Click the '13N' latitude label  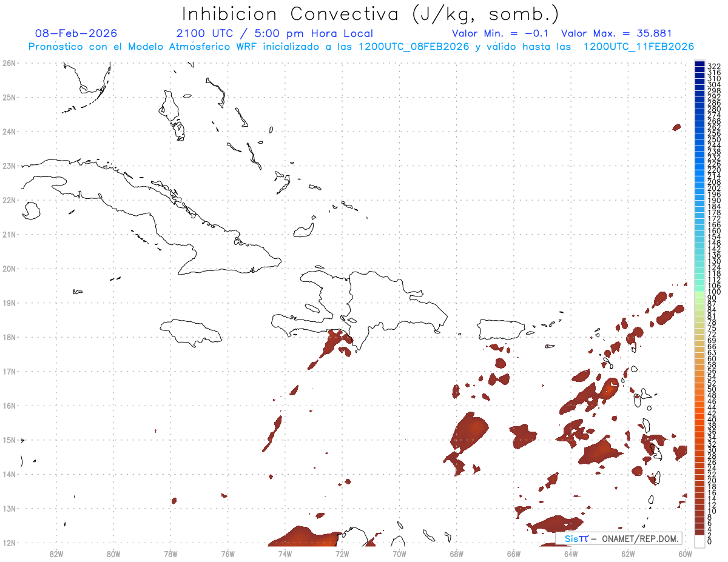tap(9, 509)
